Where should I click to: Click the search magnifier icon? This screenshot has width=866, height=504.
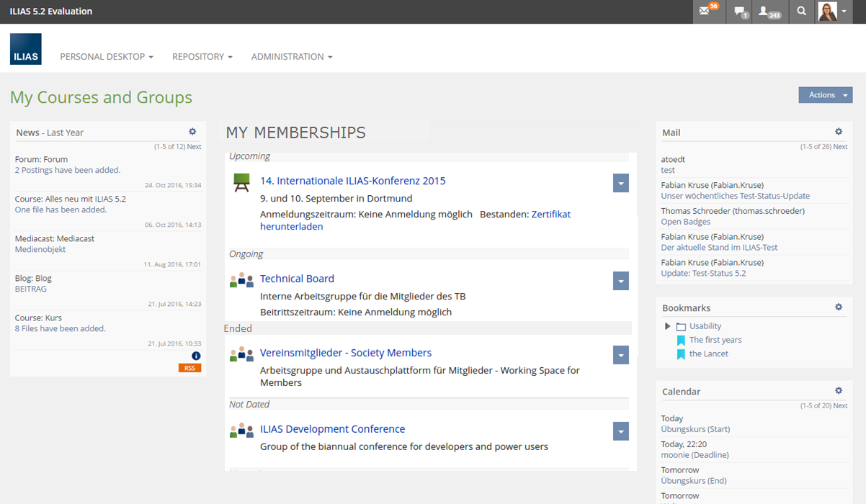pos(801,12)
